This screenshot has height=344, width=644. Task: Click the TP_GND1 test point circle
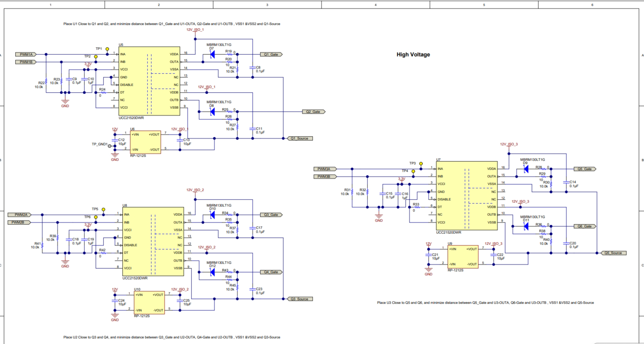point(110,146)
